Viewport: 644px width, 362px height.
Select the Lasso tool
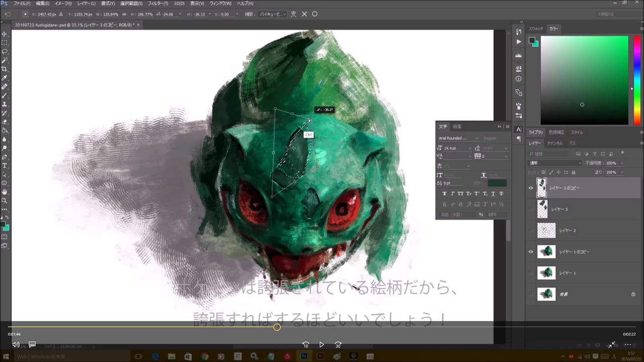click(5, 51)
